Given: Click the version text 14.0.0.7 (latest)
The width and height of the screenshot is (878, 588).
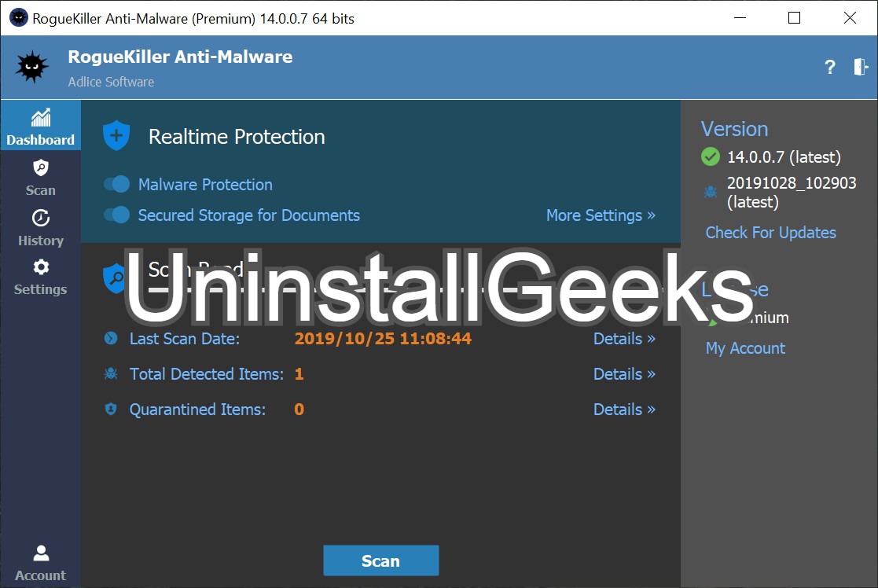Looking at the screenshot, I should 784,156.
